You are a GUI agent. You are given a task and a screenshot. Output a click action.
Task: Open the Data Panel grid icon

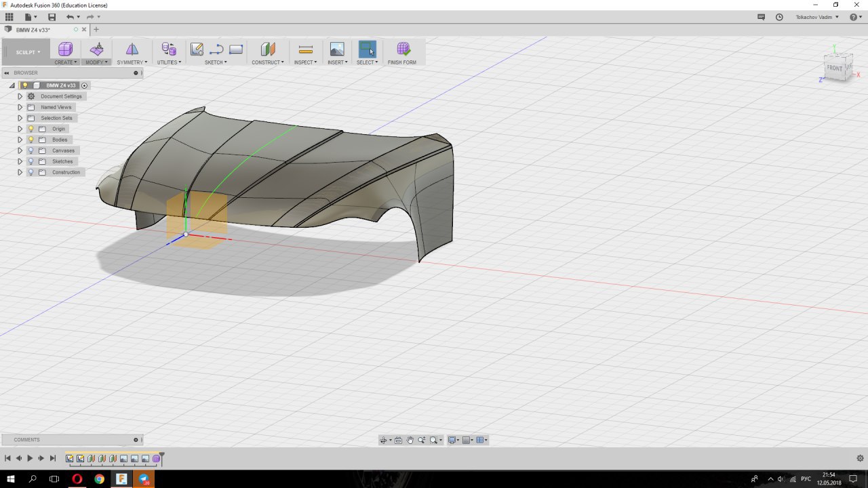[x=9, y=17]
